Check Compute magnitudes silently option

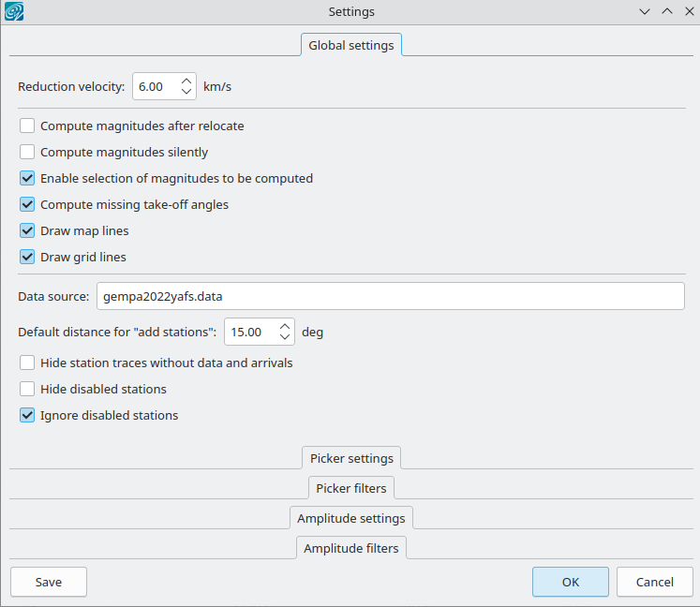[x=27, y=152]
